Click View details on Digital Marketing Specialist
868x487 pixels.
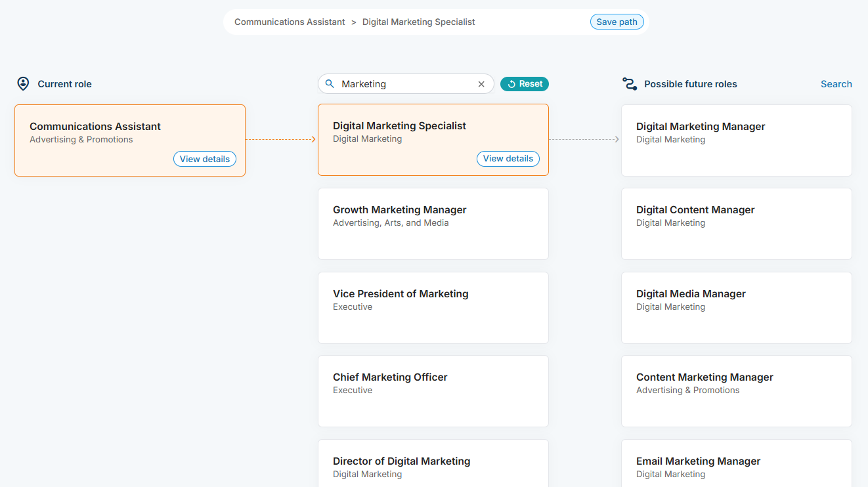pyautogui.click(x=508, y=158)
